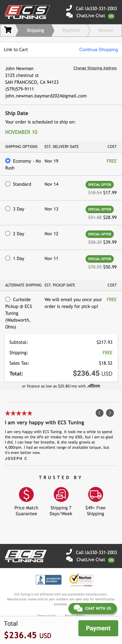Open the Review step tab
Viewport: 122px width, 644px height.
[106, 30]
